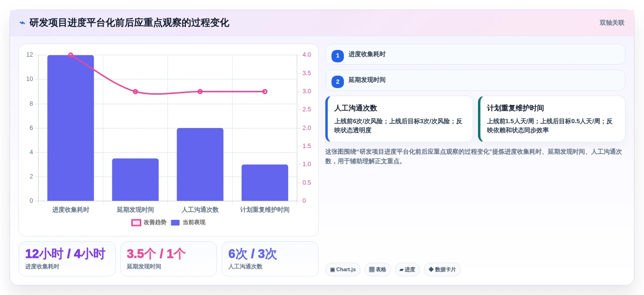This screenshot has height=295, width=644.
Task: Click trend line point above 计划重复维护时间
Action: [x=264, y=91]
